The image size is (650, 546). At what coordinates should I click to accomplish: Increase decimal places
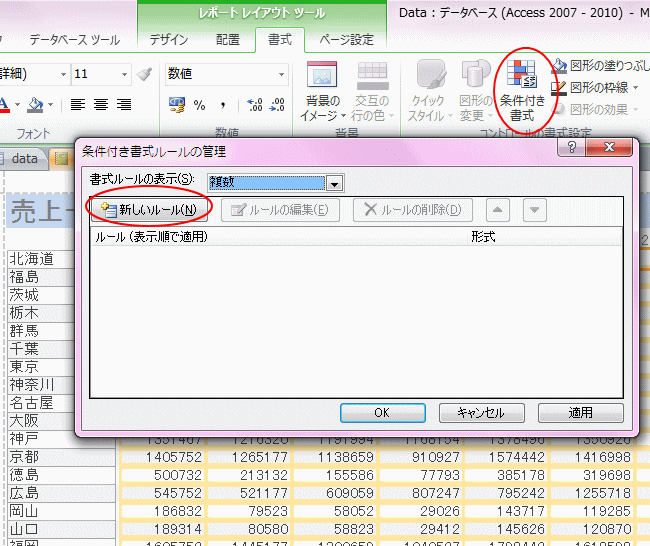[255, 105]
